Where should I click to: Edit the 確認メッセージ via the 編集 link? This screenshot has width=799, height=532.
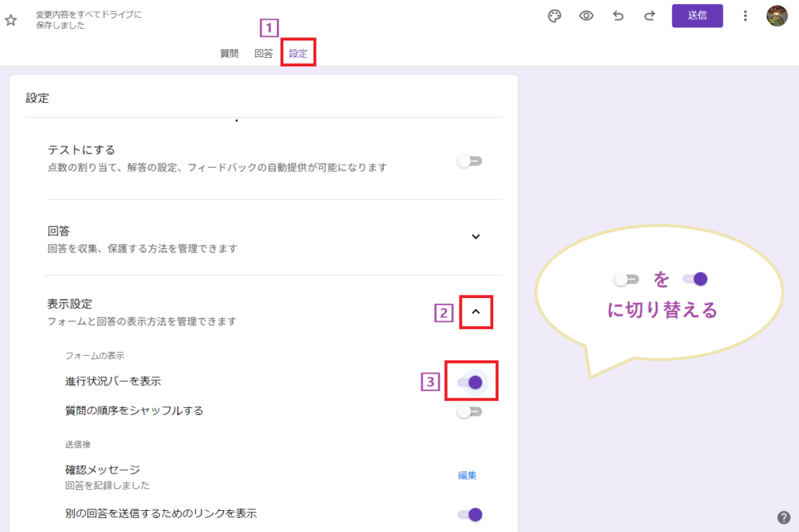click(x=466, y=474)
